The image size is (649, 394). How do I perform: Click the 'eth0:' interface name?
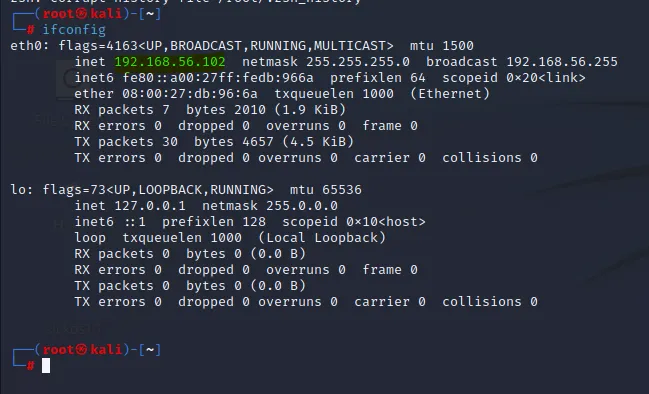(30, 46)
